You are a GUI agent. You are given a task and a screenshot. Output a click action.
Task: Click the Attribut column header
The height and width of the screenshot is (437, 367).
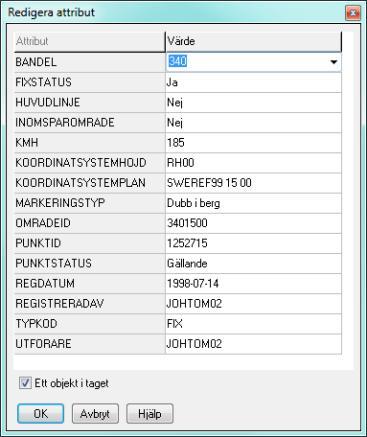pos(90,42)
